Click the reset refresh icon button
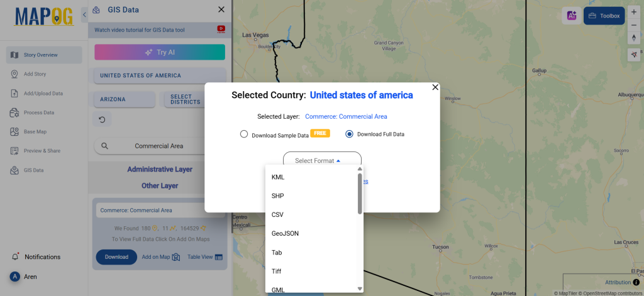The width and height of the screenshot is (644, 296). tap(102, 119)
